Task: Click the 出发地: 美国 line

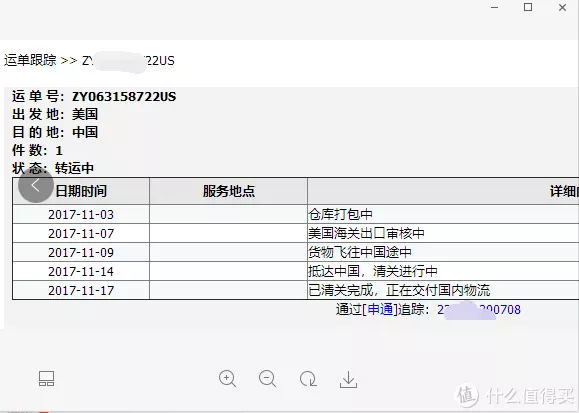Action: click(55, 114)
